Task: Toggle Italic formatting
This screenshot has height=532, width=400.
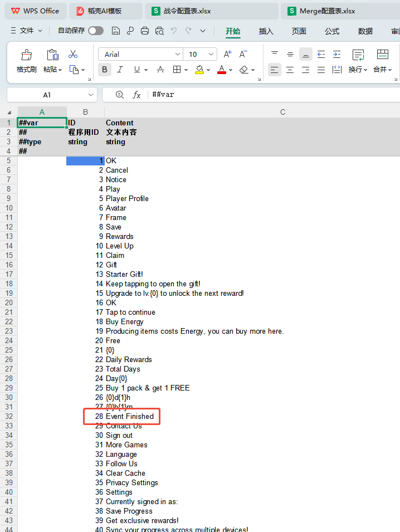Action: [120, 70]
